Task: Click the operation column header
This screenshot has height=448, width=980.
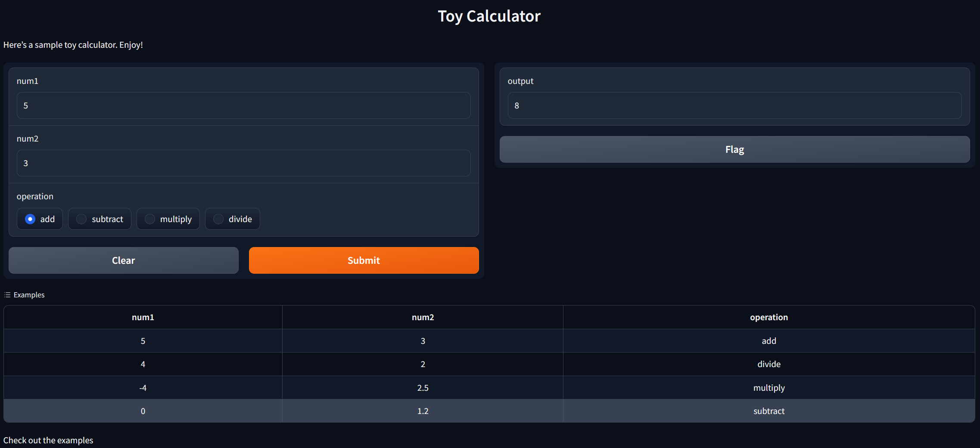Action: click(x=769, y=317)
